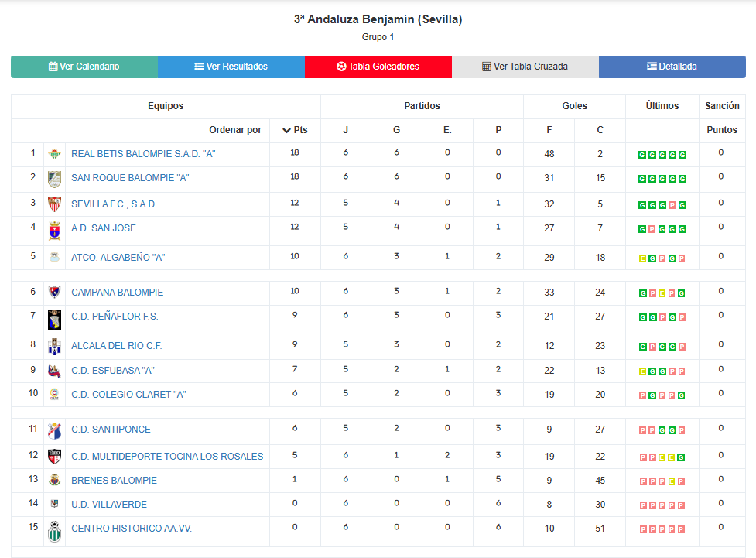
Task: Click the A.D. San Jose crest icon
Action: (x=54, y=231)
